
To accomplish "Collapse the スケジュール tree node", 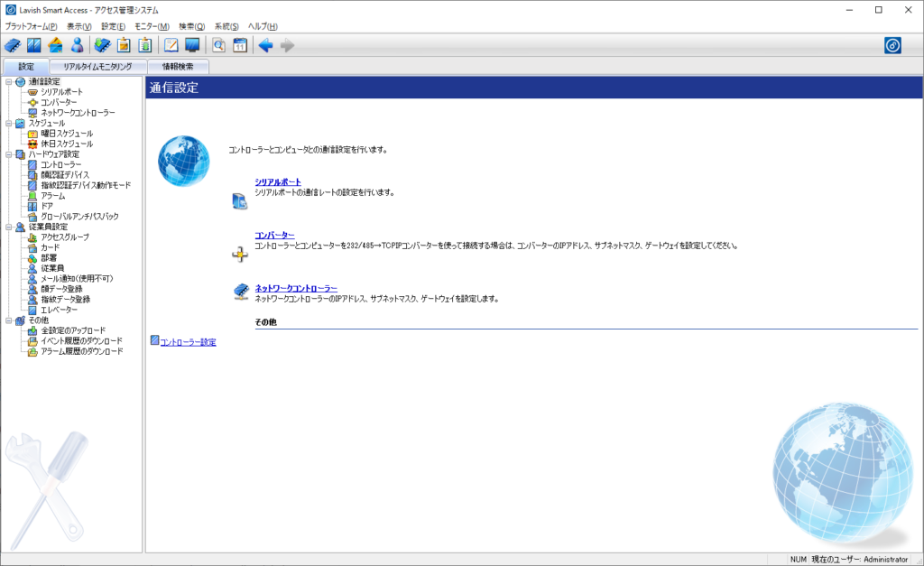I will pos(8,124).
